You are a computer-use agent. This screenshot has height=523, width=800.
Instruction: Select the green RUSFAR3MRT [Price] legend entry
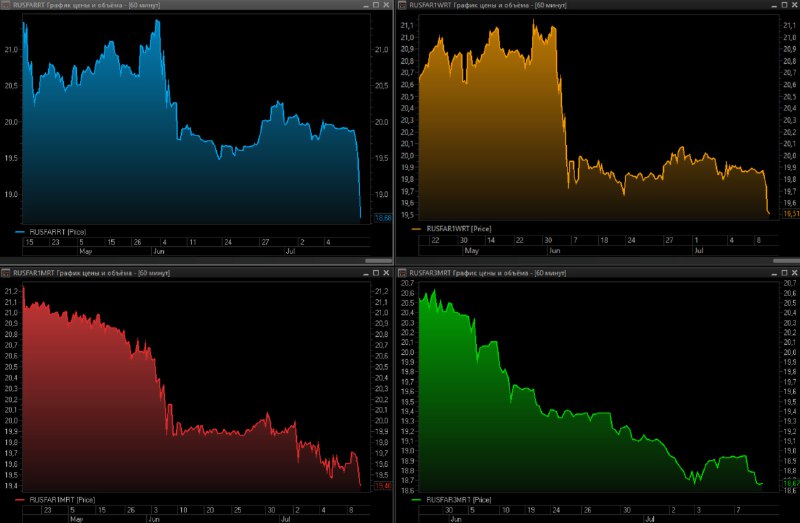[x=452, y=500]
